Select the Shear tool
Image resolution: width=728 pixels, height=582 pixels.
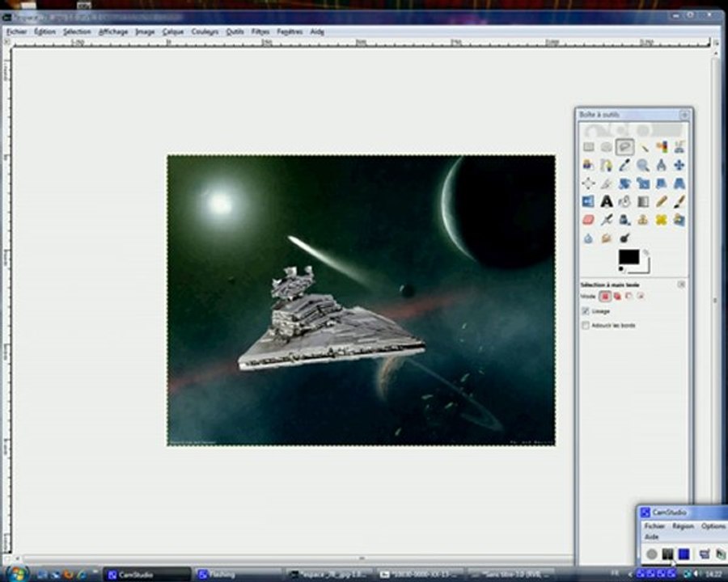click(662, 183)
